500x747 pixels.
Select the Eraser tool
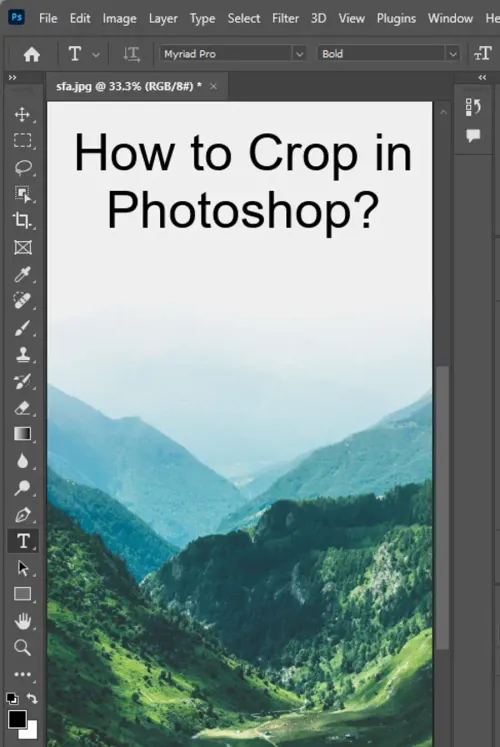(x=22, y=408)
